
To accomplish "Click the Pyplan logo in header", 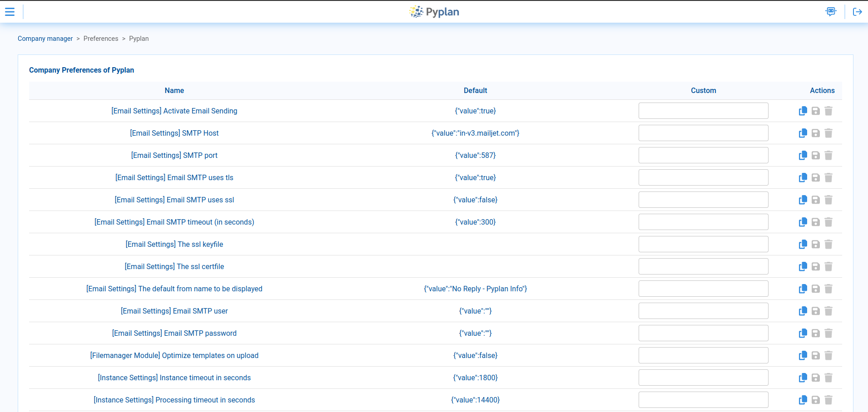I will click(434, 12).
